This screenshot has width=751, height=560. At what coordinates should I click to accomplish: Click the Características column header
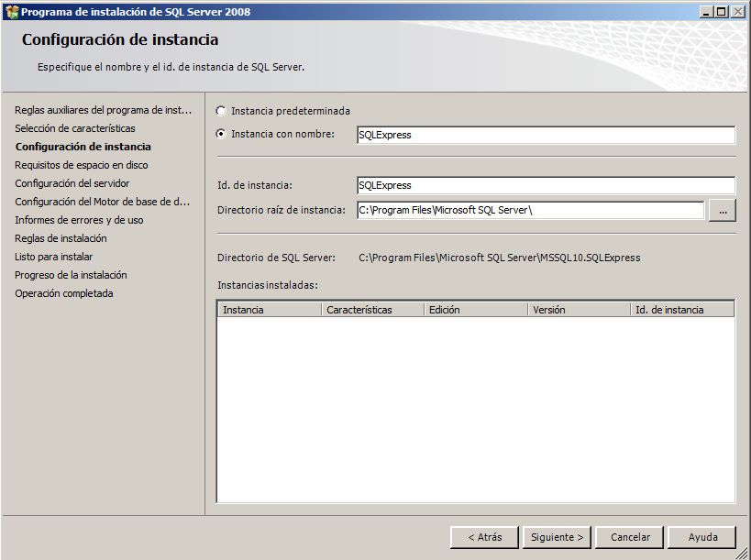tap(372, 310)
